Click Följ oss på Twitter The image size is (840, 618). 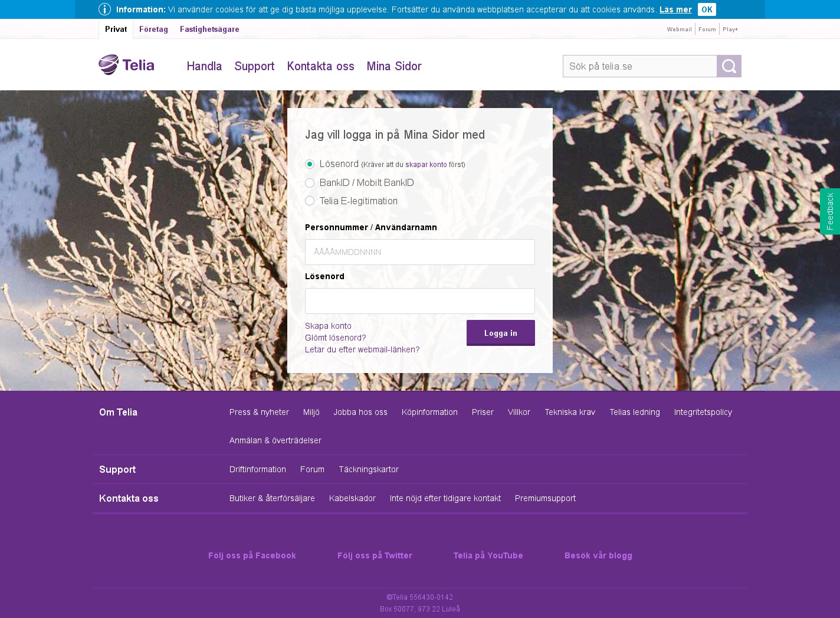click(375, 555)
